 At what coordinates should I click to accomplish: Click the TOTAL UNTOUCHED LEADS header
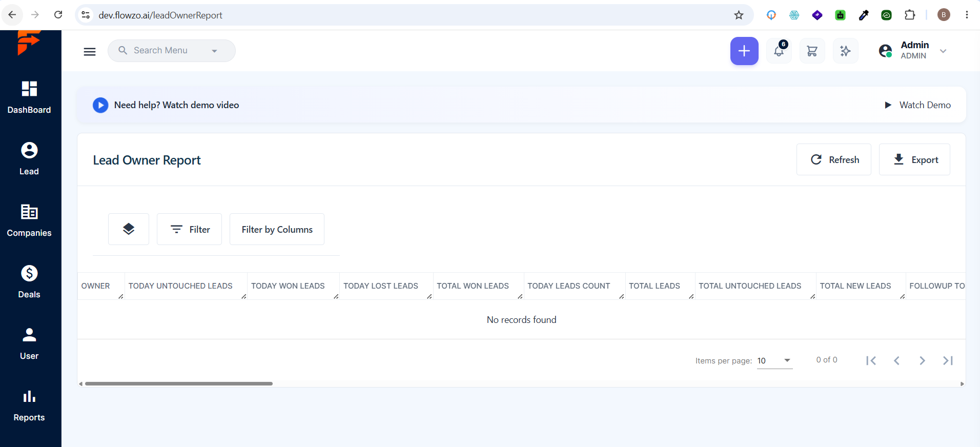pos(750,286)
